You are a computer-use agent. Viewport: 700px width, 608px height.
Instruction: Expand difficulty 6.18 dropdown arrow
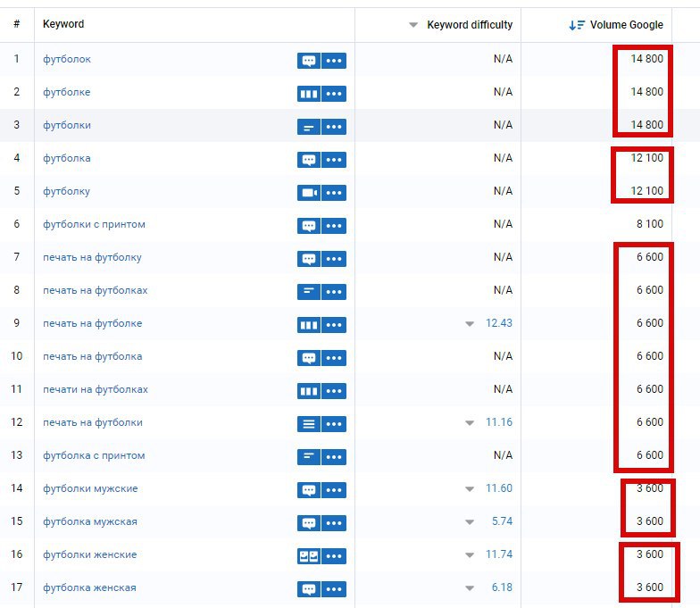(470, 587)
